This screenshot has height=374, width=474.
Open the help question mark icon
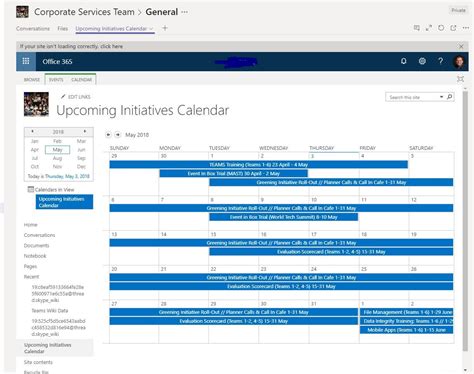point(440,61)
